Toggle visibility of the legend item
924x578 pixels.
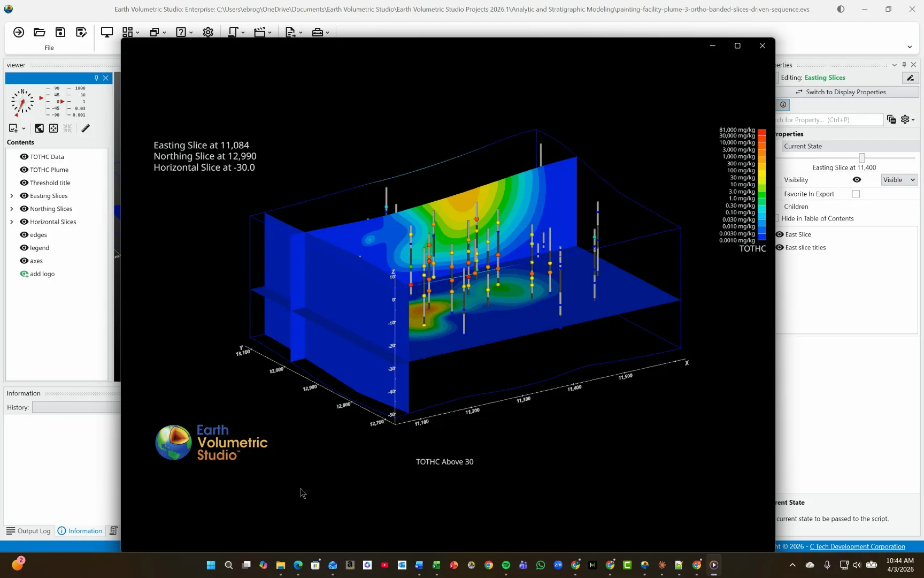(x=24, y=248)
